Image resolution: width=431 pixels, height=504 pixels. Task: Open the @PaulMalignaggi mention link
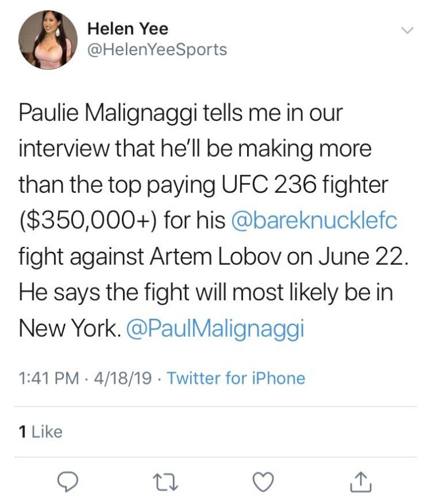tap(215, 328)
